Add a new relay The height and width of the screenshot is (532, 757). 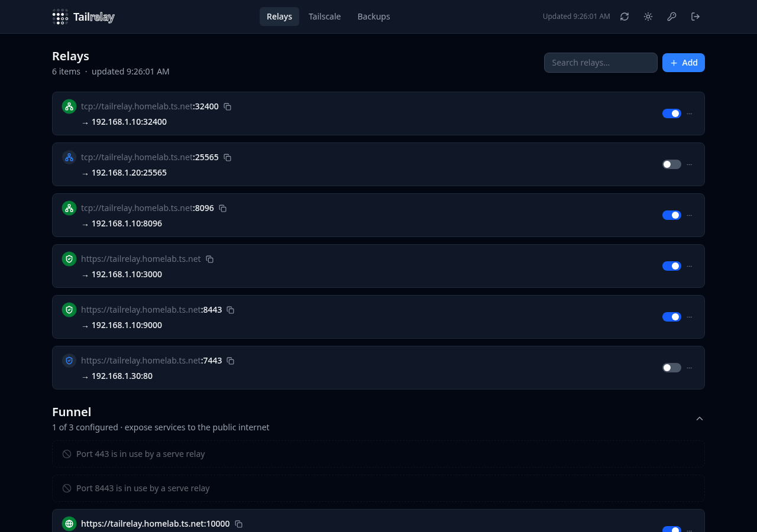point(684,63)
